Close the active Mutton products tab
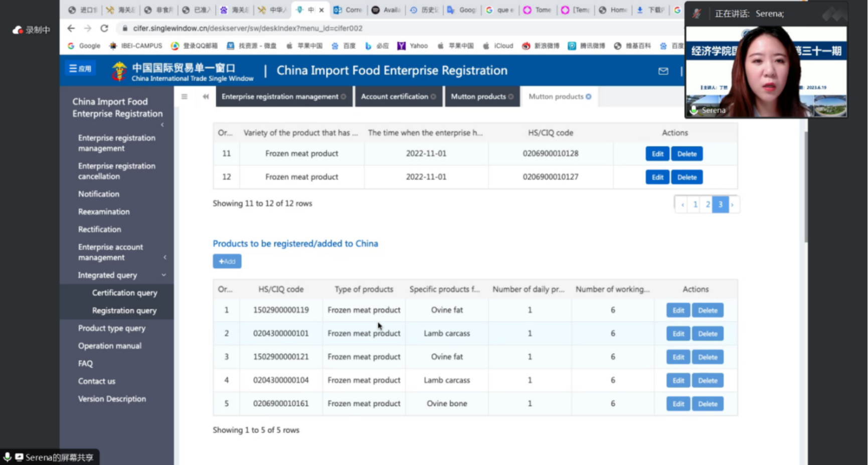868x465 pixels. point(589,97)
